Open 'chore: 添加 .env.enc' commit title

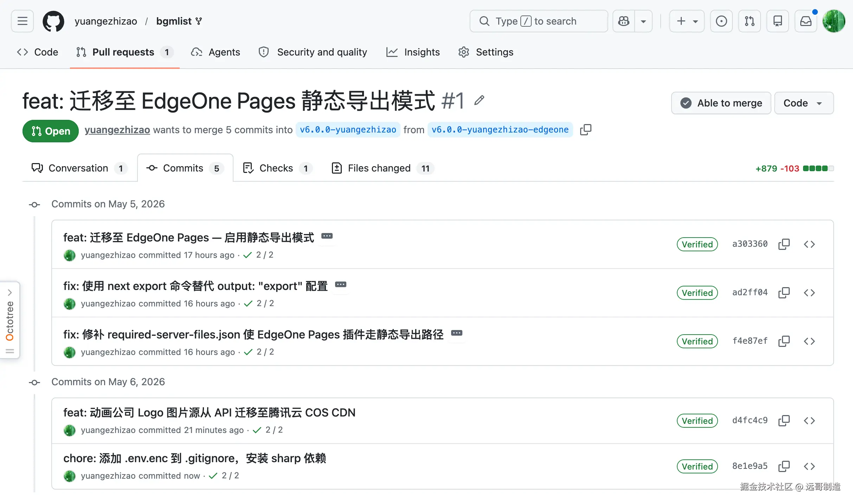[x=194, y=458]
